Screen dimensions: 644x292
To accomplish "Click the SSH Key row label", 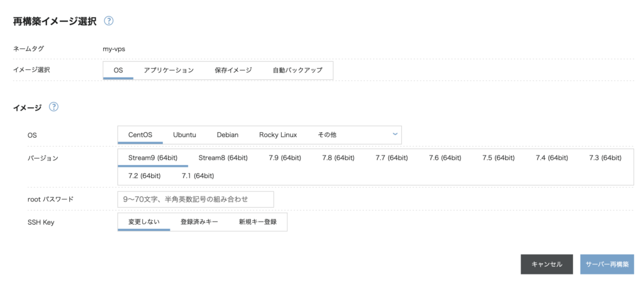I will tap(41, 223).
